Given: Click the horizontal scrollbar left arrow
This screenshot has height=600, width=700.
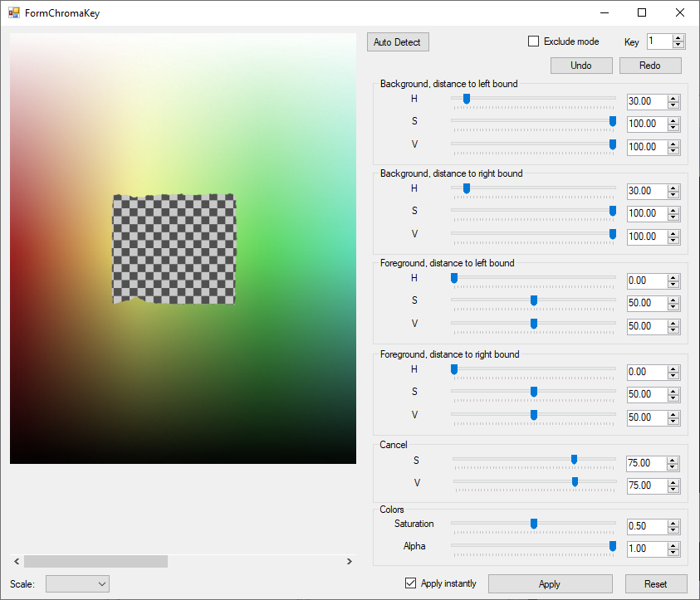Looking at the screenshot, I should coord(17,562).
